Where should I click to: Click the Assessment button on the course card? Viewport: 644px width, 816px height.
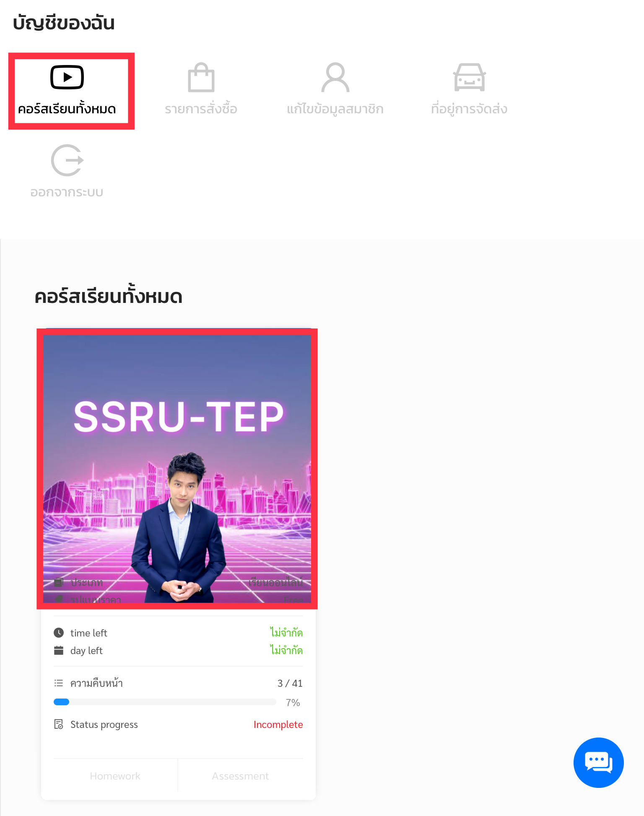tap(241, 776)
